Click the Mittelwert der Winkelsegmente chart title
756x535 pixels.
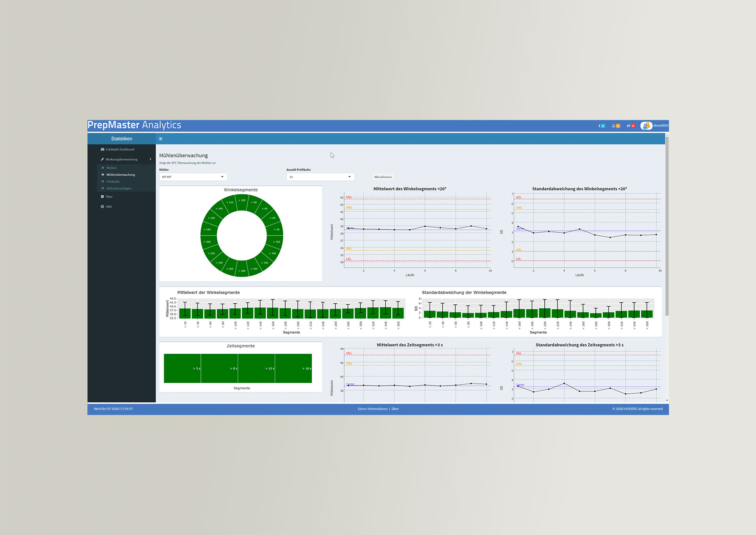pyautogui.click(x=208, y=292)
